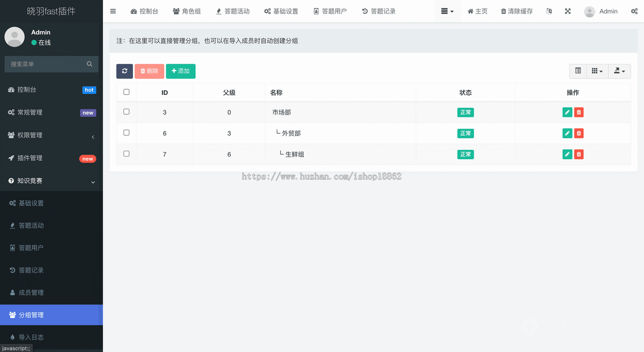Collapse the sidebar using the hamburger icon
The height and width of the screenshot is (352, 644).
[x=113, y=11]
